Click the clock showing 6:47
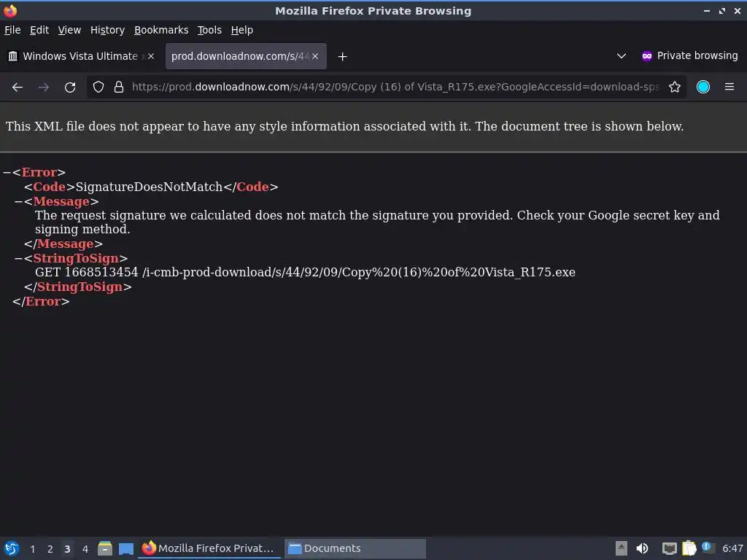 click(732, 548)
